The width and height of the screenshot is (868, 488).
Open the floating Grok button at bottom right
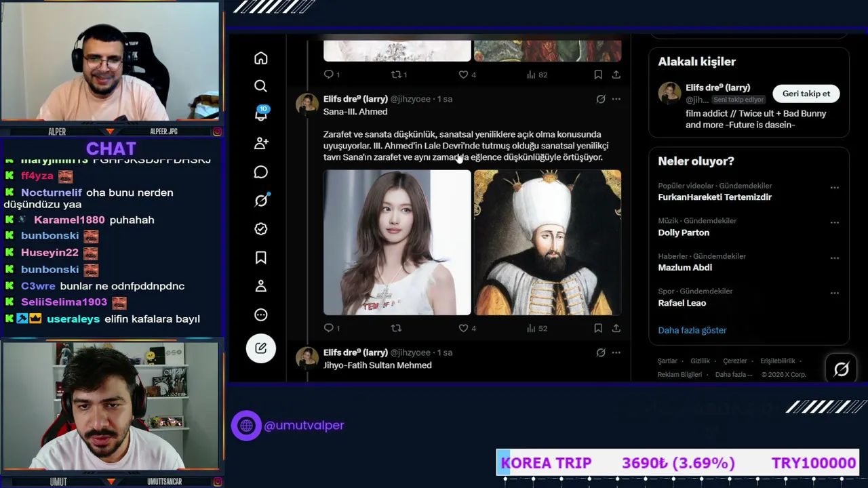841,369
